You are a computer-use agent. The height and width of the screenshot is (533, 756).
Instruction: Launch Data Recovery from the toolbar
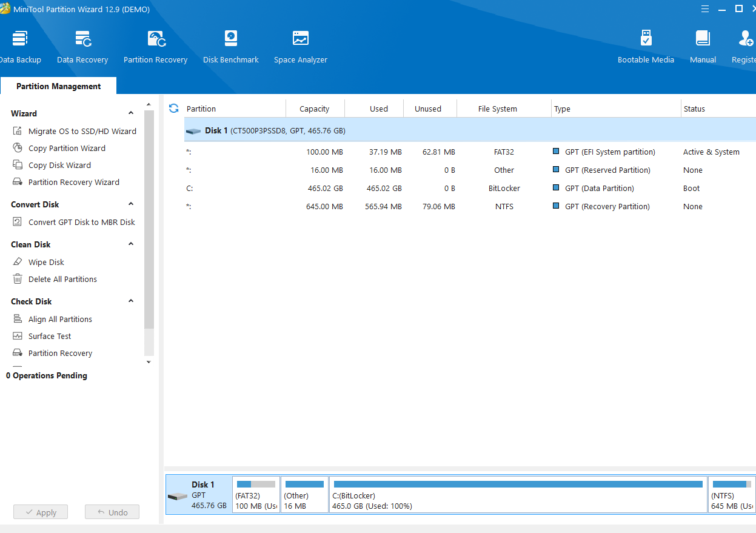(x=82, y=47)
